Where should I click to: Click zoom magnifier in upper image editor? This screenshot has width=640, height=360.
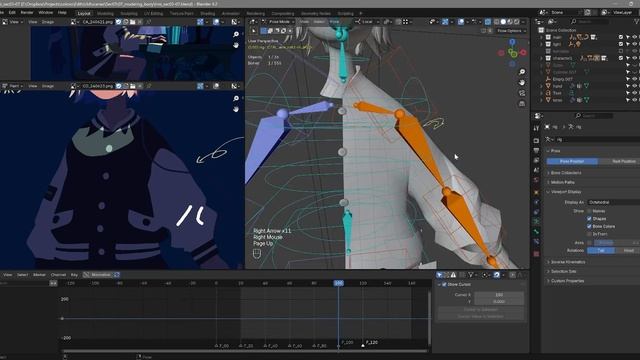click(x=236, y=34)
